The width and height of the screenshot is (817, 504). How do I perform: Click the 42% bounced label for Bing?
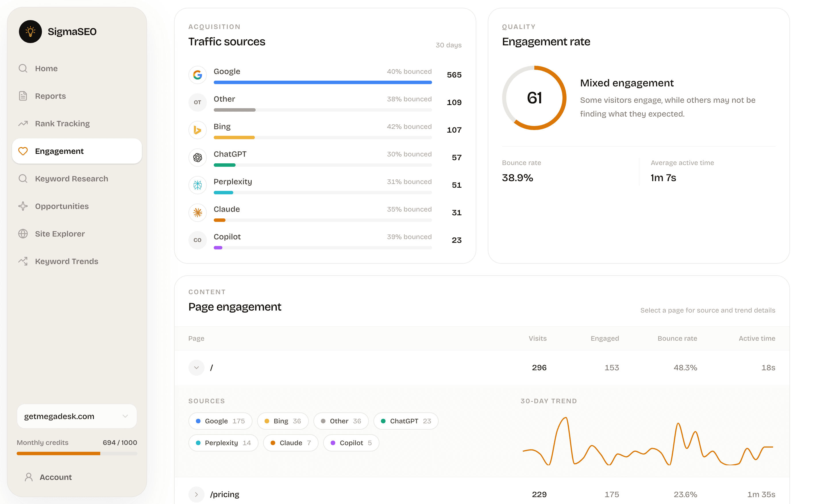point(409,127)
